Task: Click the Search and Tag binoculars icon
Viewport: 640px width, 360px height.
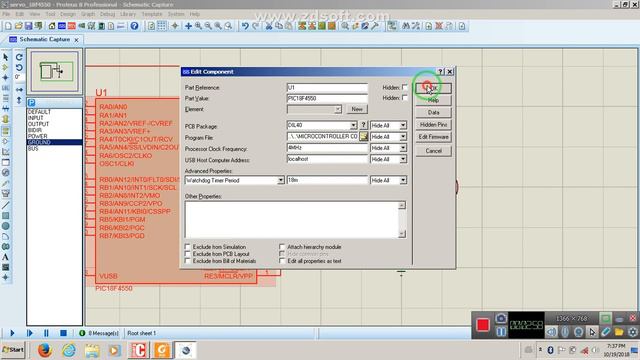Action: point(406,26)
